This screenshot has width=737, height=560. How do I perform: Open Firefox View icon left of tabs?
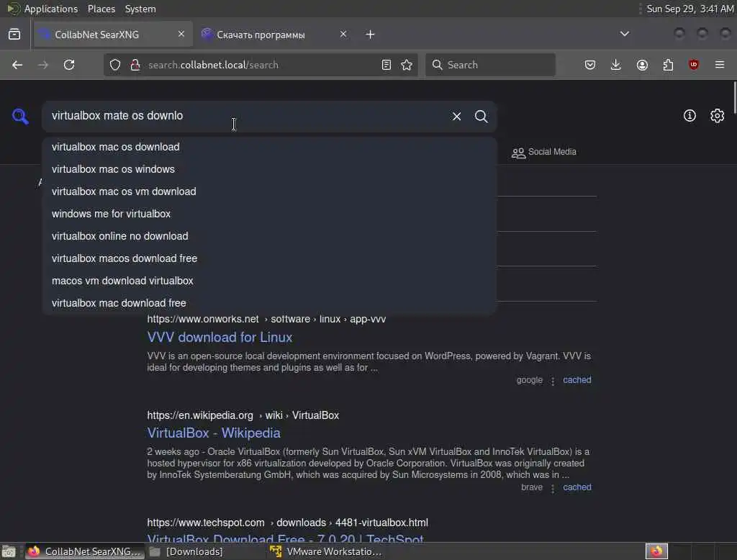click(x=14, y=35)
